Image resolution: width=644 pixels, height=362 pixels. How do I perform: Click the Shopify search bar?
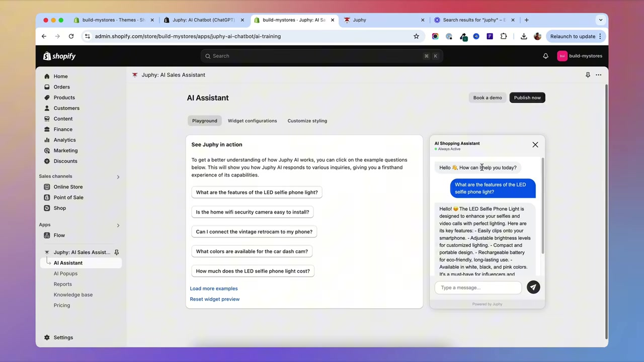(x=321, y=56)
